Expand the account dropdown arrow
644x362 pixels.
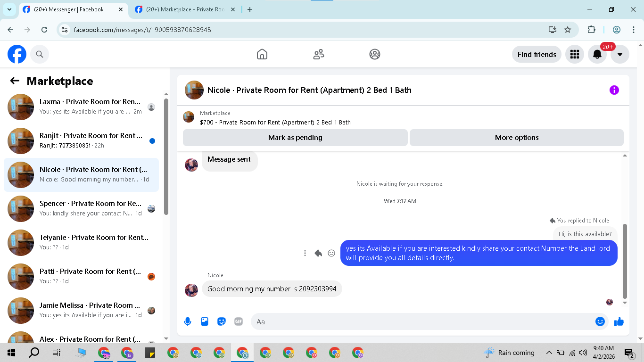(620, 54)
